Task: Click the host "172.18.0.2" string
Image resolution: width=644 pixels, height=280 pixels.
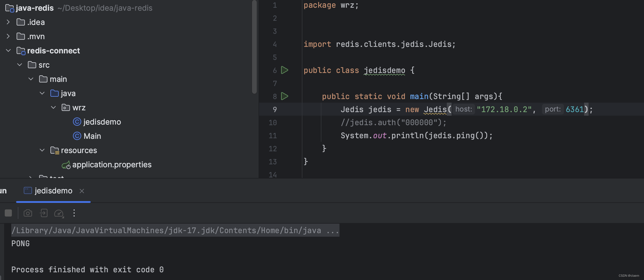Action: 504,109
